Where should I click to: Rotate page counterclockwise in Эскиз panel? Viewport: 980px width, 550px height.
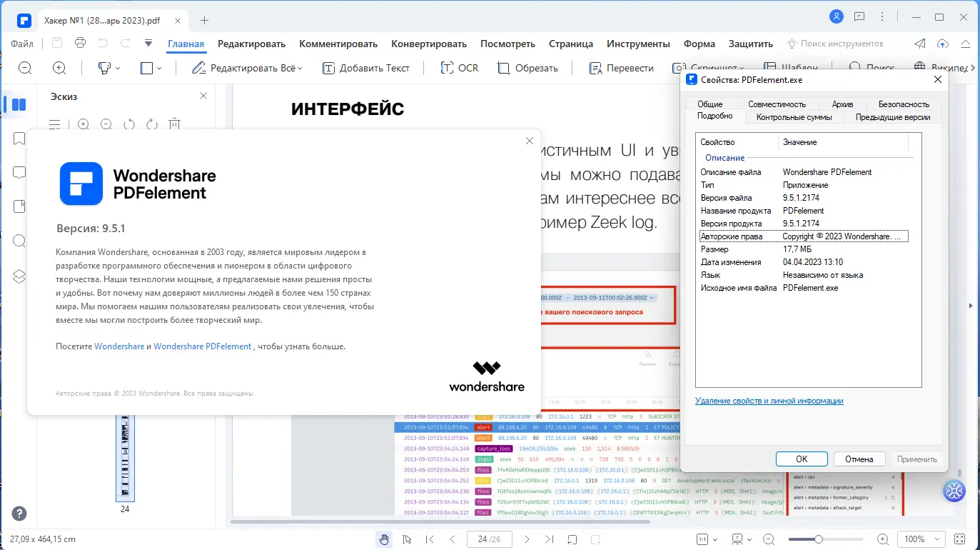[x=129, y=124]
